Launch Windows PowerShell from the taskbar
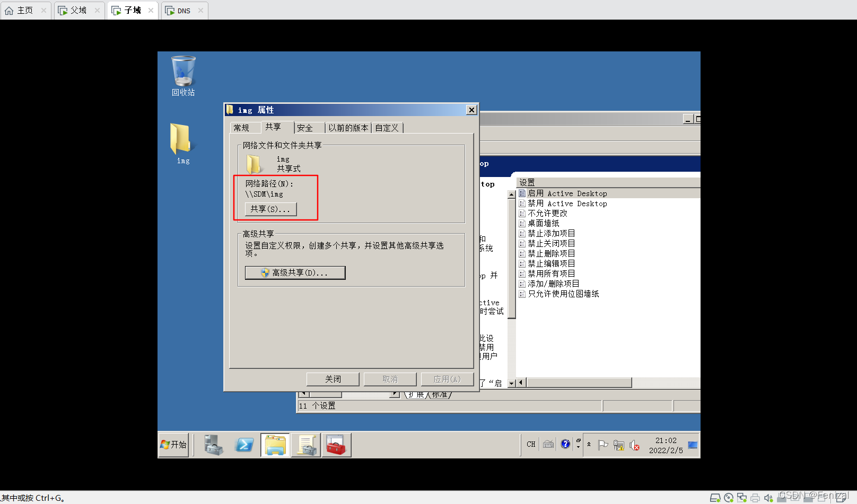This screenshot has width=857, height=504. (x=244, y=445)
